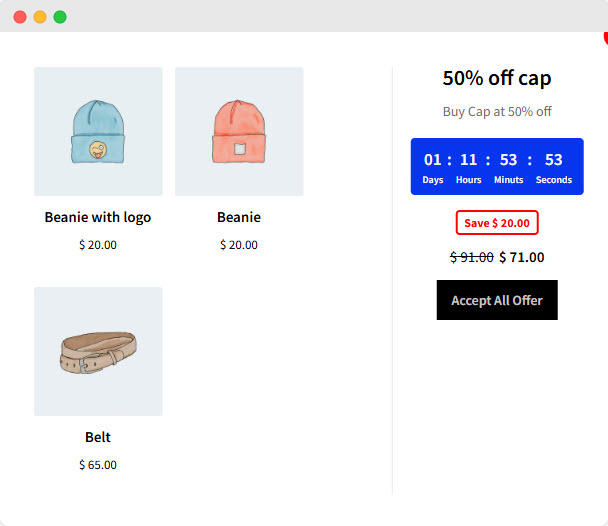The image size is (608, 526).
Task: Click the price under Beanie with logo
Action: click(x=98, y=245)
